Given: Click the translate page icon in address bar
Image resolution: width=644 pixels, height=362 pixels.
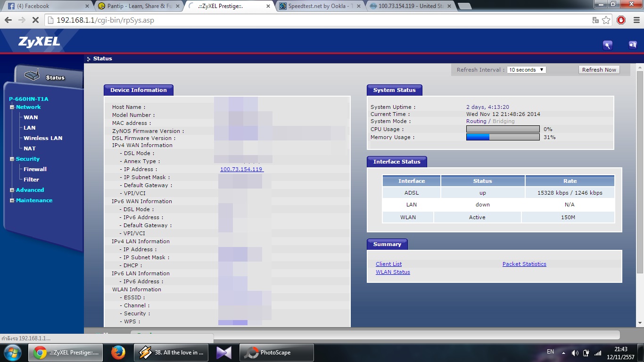Looking at the screenshot, I should click(x=596, y=20).
